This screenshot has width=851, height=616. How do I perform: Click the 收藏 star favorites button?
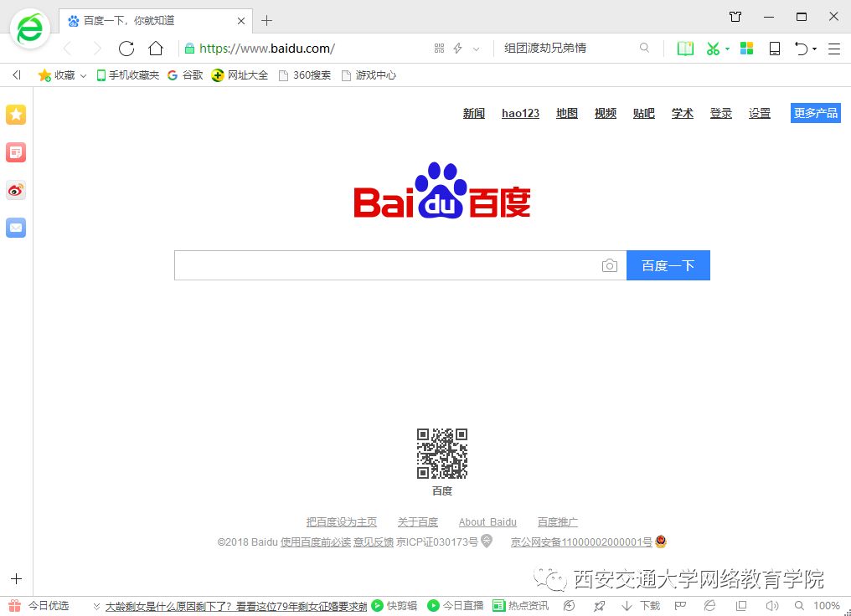coord(56,75)
